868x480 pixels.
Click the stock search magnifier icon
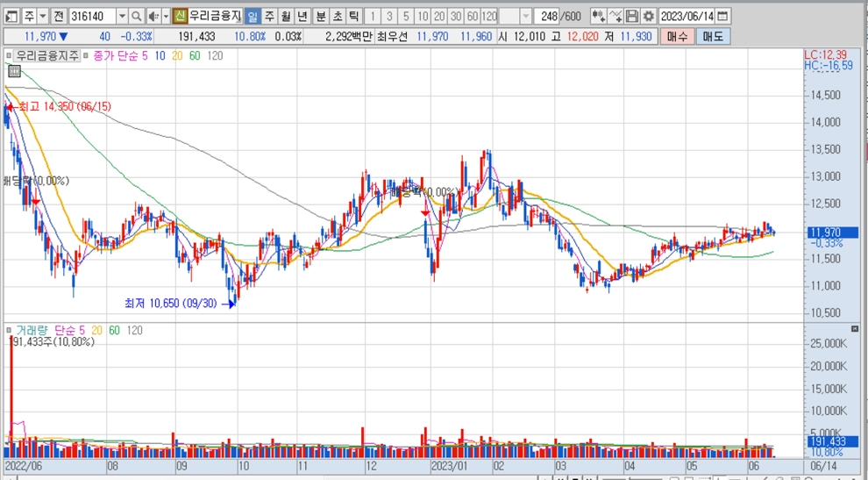(x=137, y=16)
